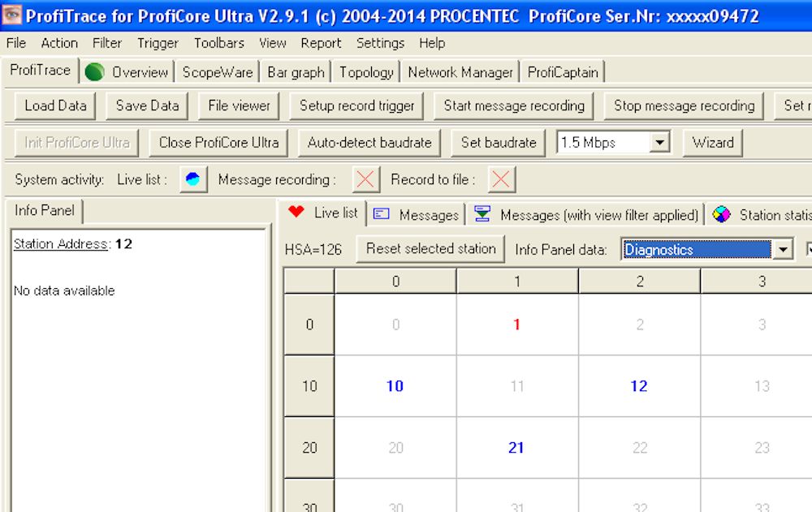Click Start message recording button

tap(514, 105)
